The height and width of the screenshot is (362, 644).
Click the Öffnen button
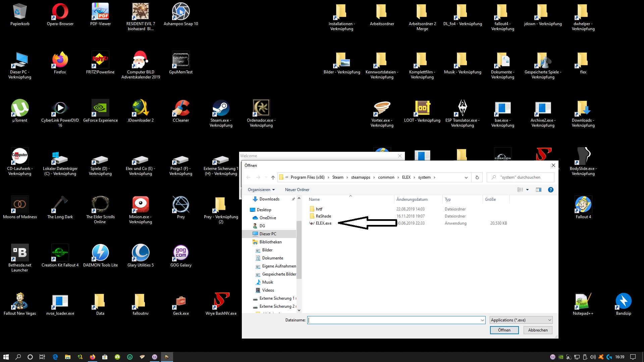[x=504, y=330]
